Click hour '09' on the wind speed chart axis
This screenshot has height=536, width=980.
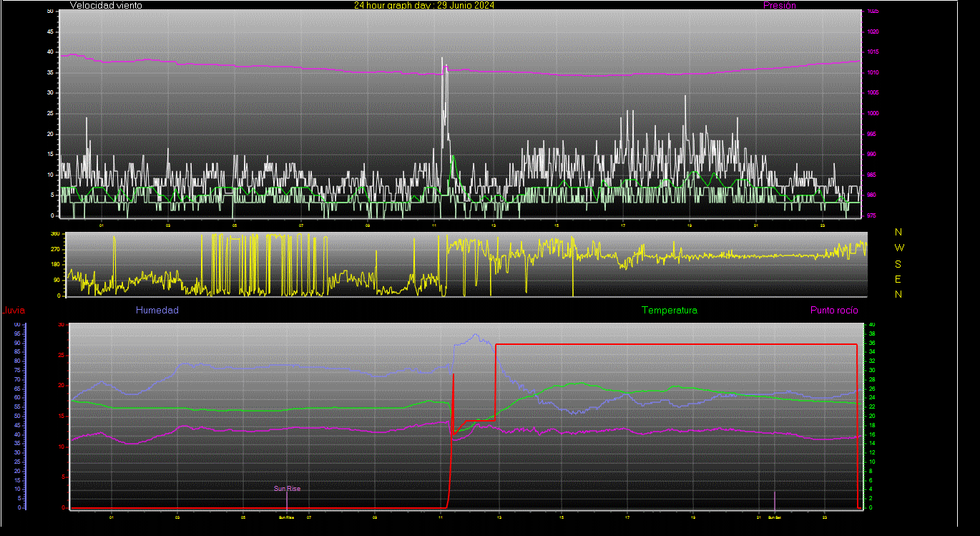point(368,225)
